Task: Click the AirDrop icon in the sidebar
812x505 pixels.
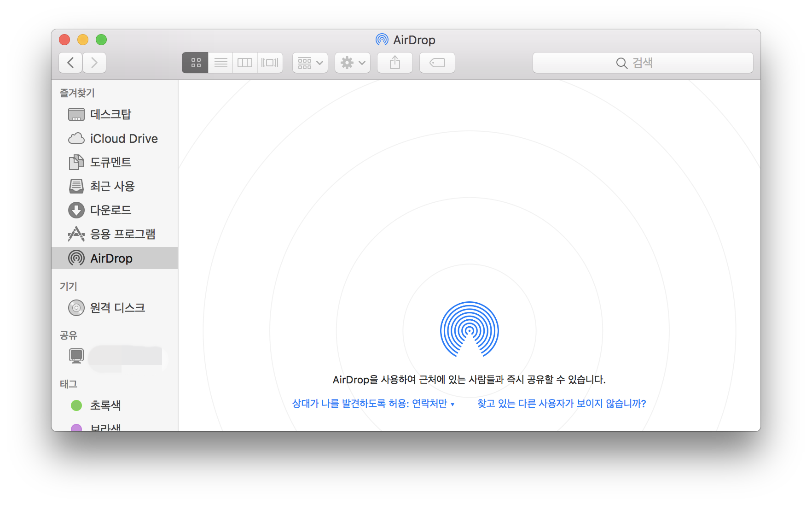Action: pos(76,258)
